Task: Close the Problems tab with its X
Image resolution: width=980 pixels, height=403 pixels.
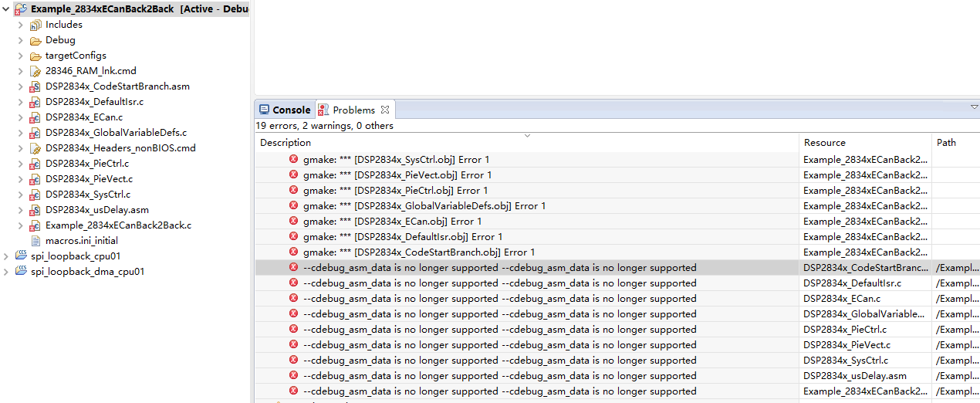Action: click(384, 110)
